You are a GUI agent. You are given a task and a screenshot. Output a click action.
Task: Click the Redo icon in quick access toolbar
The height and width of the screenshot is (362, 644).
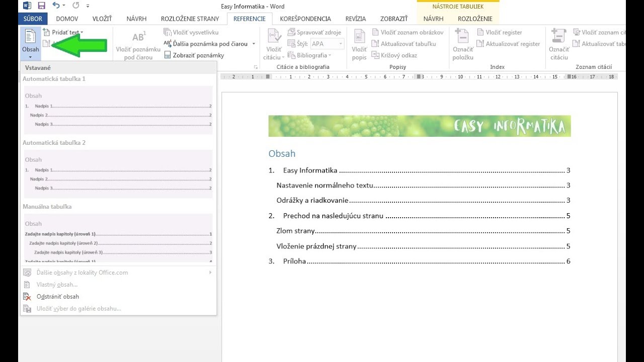pyautogui.click(x=76, y=6)
